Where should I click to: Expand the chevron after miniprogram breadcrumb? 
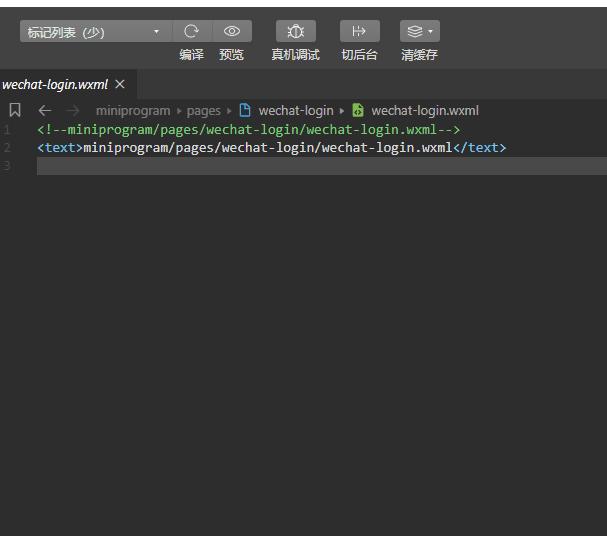[179, 111]
